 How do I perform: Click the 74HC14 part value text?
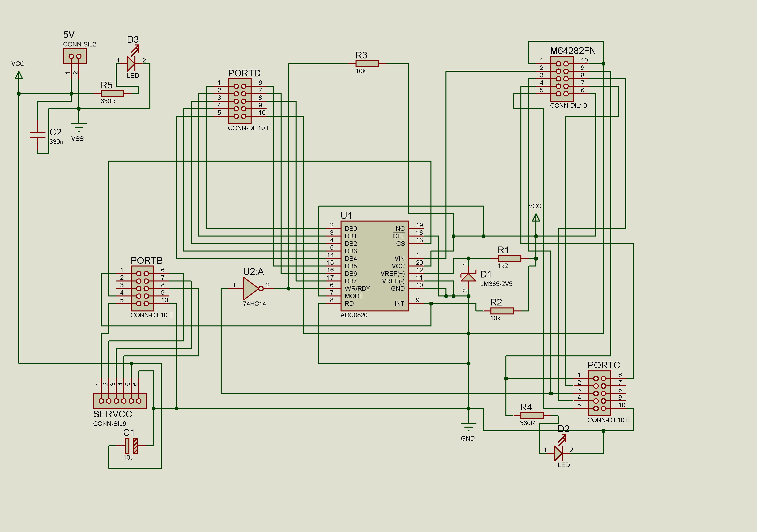coord(254,304)
